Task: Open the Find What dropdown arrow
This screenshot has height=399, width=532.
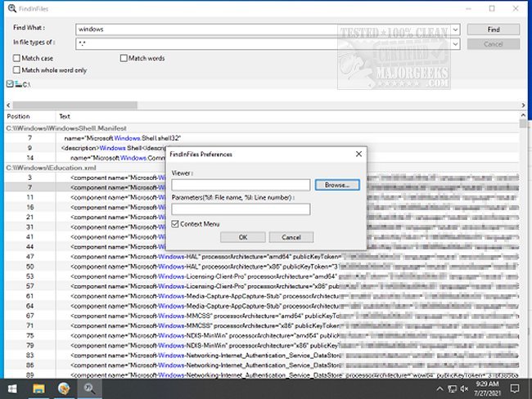Action: click(455, 29)
